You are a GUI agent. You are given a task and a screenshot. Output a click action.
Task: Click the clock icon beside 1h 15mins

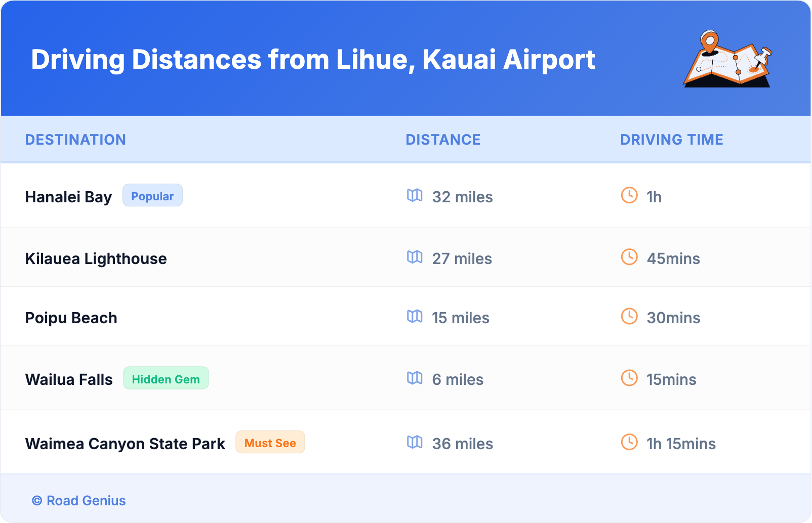coord(629,442)
